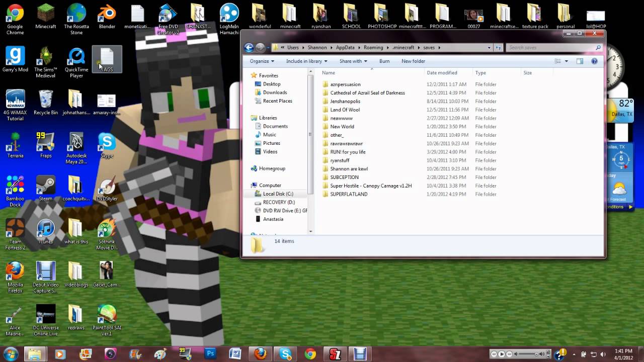Open the iTunes desktop icon
The image size is (644, 362).
46,231
